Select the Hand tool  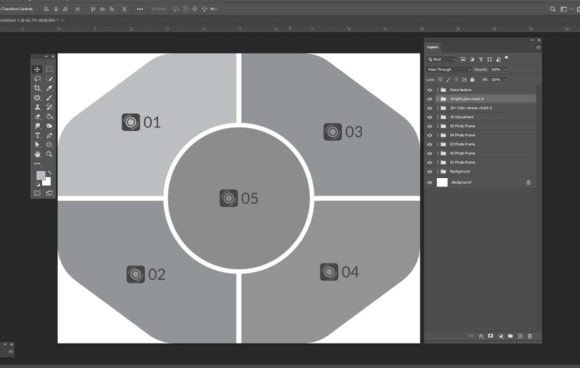(37, 154)
